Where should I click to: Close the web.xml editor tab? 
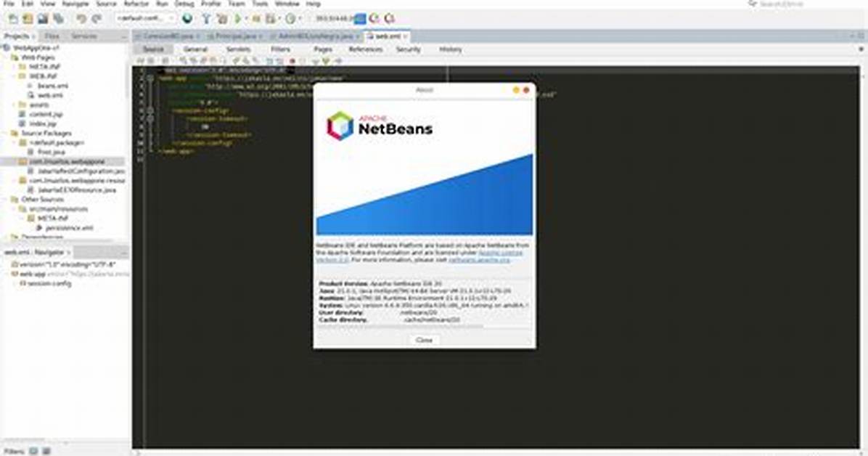[x=406, y=36]
